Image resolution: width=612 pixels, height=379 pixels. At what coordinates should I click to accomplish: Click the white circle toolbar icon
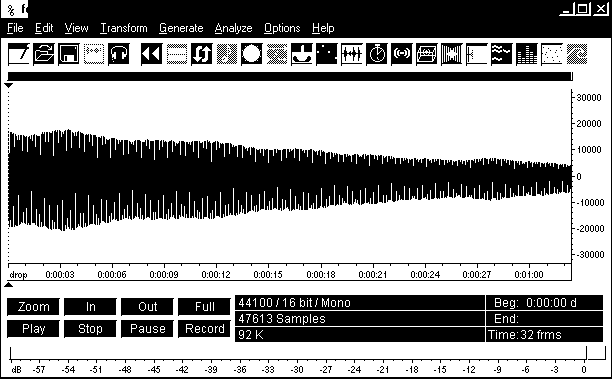click(x=251, y=54)
